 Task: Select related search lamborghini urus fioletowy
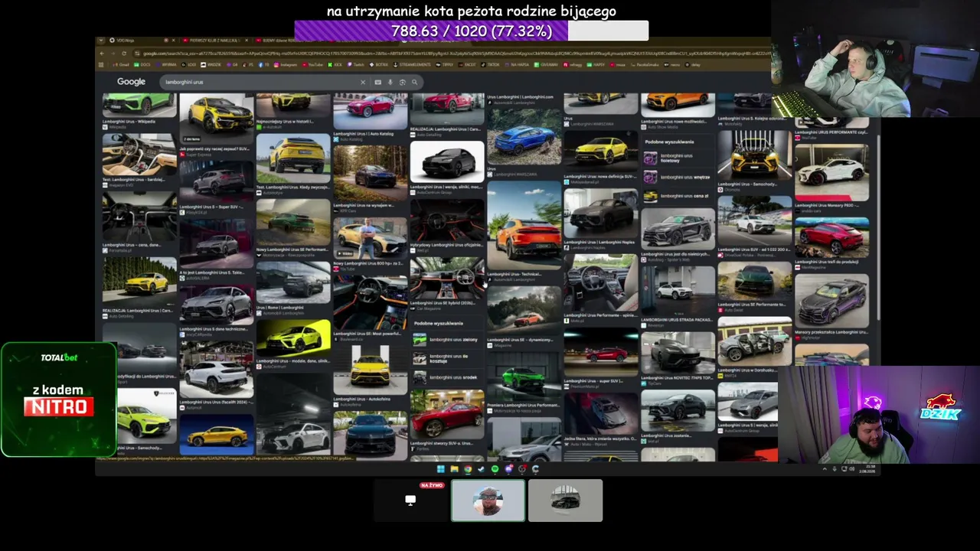pyautogui.click(x=676, y=158)
